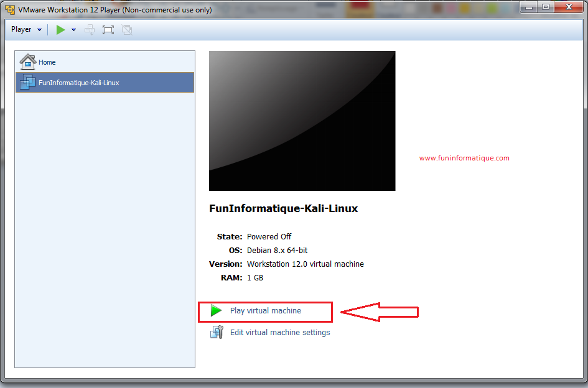Click the Edit virtual machine settings icon
The height and width of the screenshot is (388, 588).
tap(216, 333)
